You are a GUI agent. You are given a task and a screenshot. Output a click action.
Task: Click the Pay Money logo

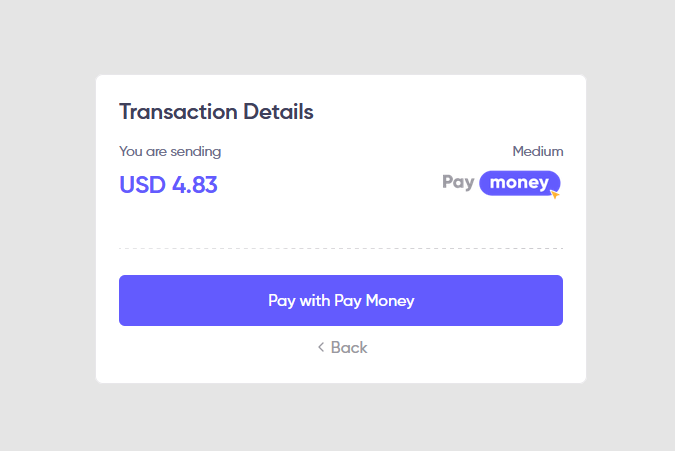pyautogui.click(x=501, y=183)
